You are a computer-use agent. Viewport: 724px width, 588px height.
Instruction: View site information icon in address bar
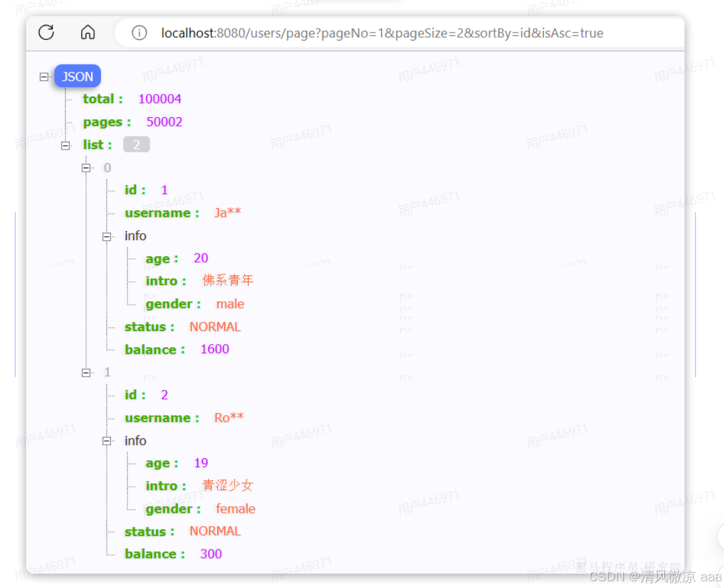coord(139,33)
